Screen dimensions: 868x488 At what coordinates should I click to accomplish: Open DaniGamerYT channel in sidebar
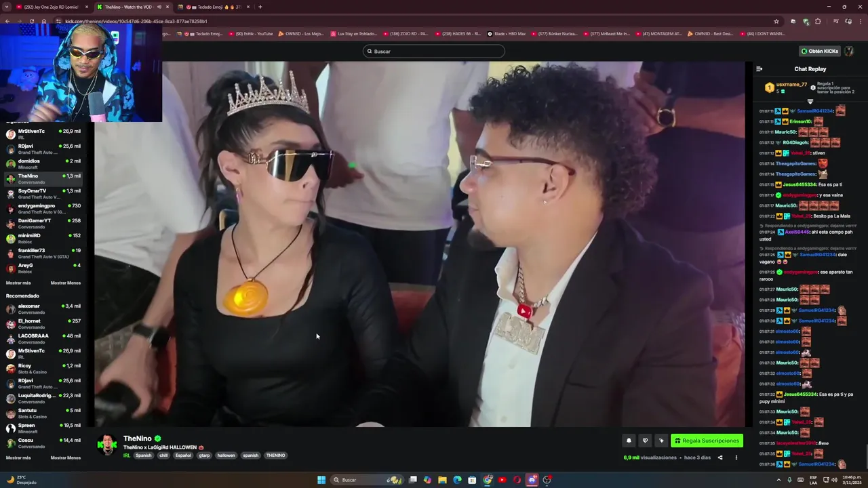tap(43, 224)
